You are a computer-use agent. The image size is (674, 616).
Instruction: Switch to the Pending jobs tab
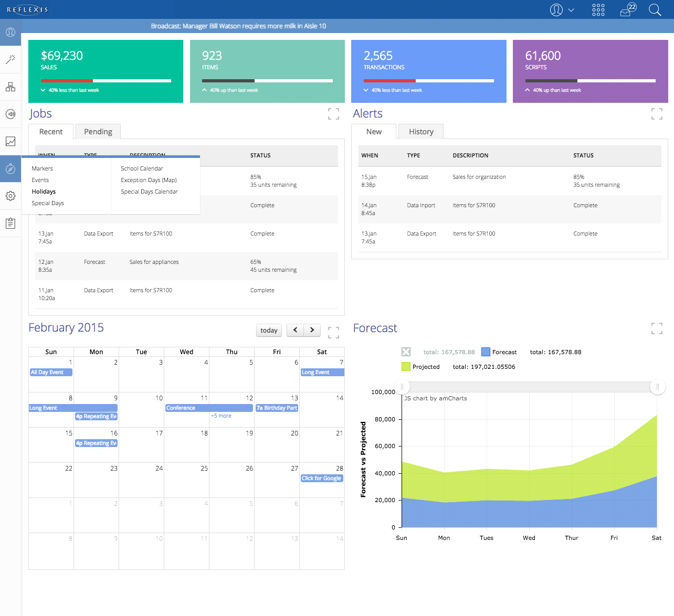pos(98,132)
